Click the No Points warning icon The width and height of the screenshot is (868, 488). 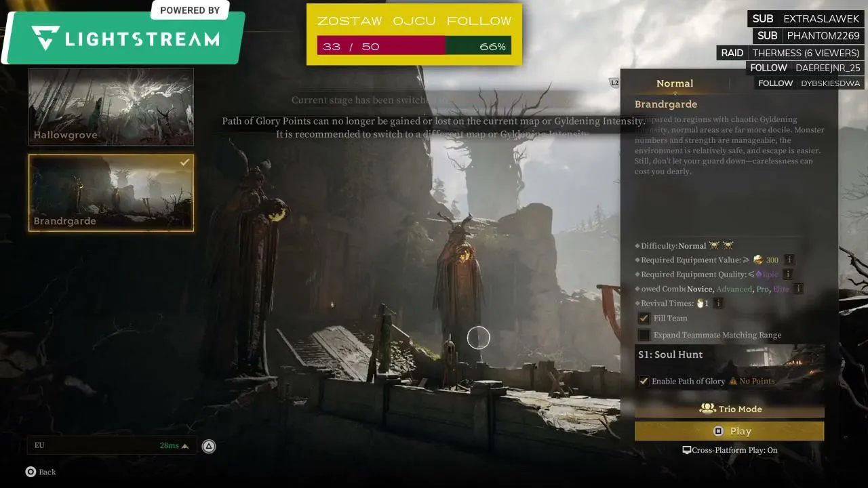click(733, 381)
